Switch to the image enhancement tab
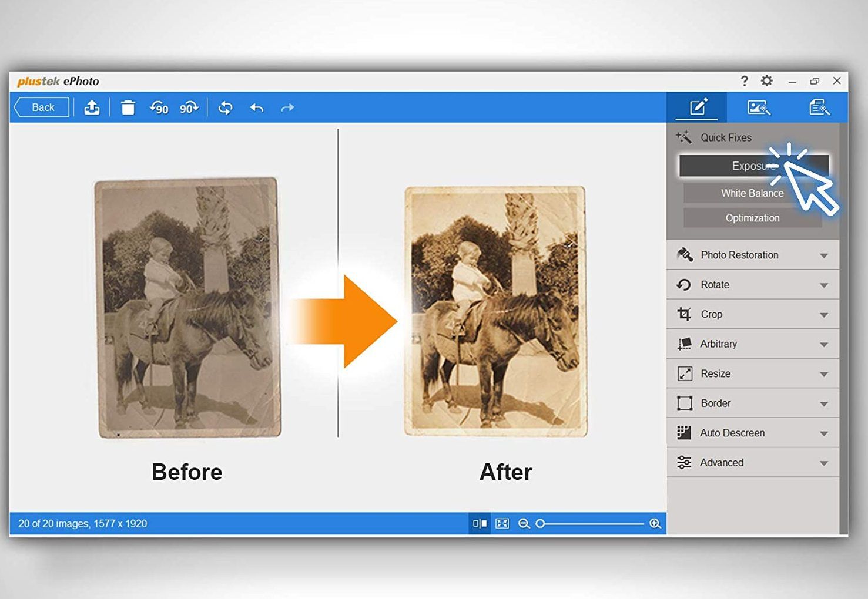This screenshot has width=868, height=599. pos(759,107)
